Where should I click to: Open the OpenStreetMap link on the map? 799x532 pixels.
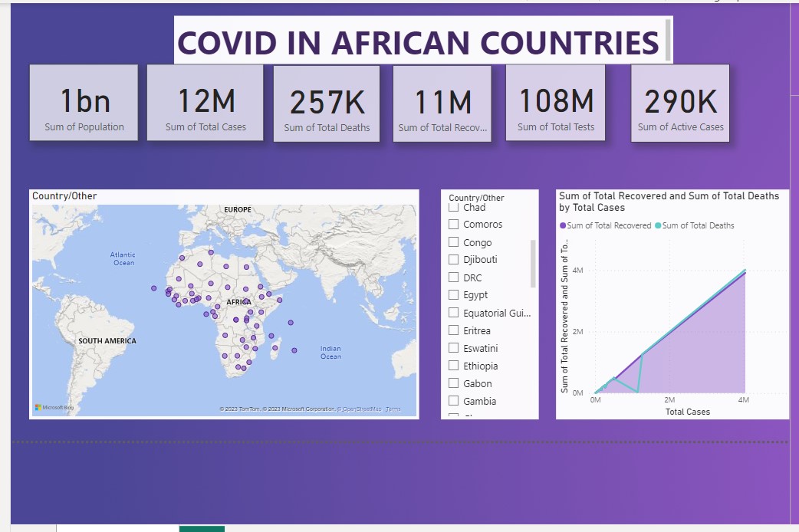(x=361, y=409)
